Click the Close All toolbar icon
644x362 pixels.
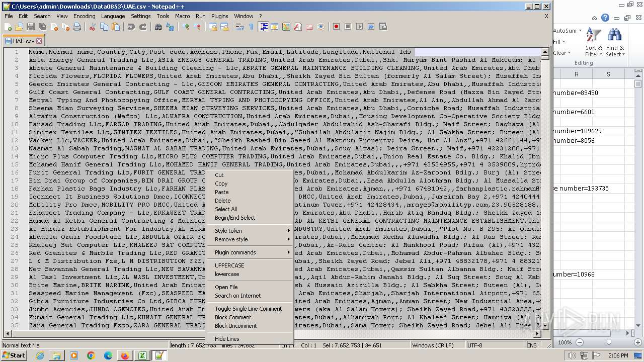pyautogui.click(x=65, y=27)
